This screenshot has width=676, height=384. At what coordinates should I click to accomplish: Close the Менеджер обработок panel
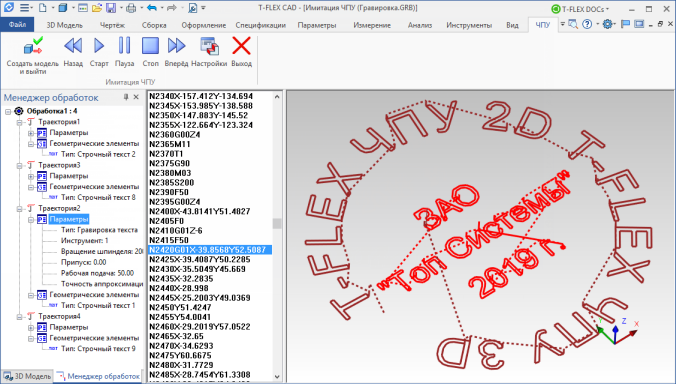point(136,97)
